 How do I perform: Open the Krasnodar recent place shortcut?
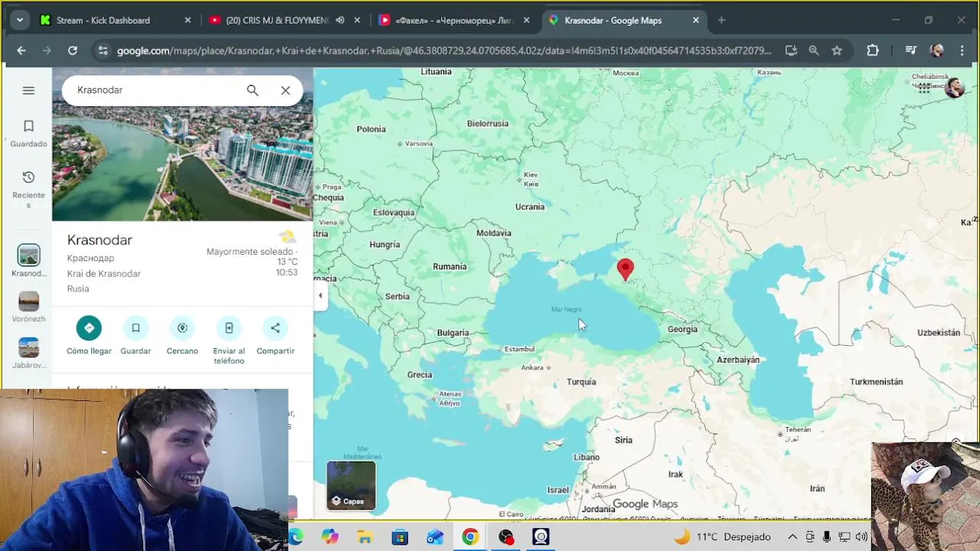pos(28,261)
